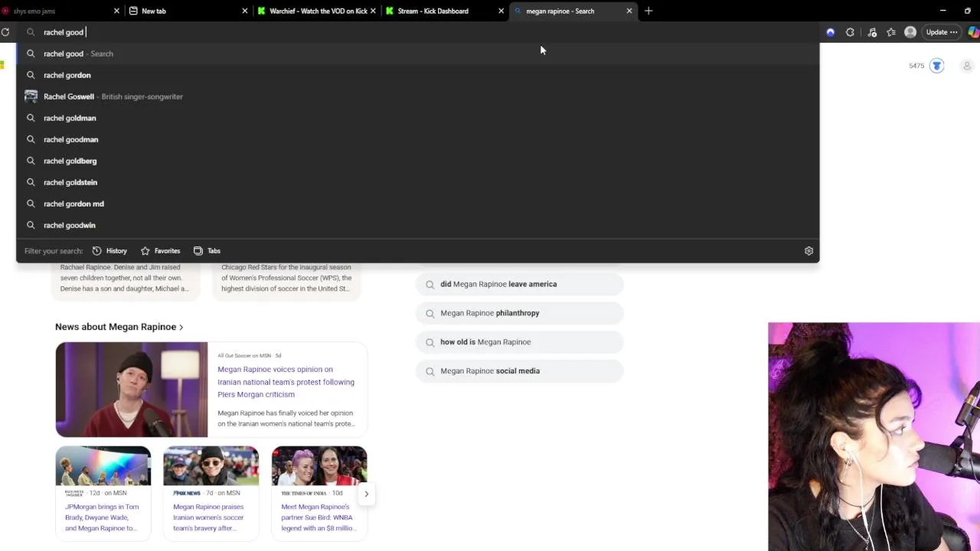Screen dimensions: 980x551
Task: Select the 'rachel goldstein' suggestion
Action: pos(417,182)
